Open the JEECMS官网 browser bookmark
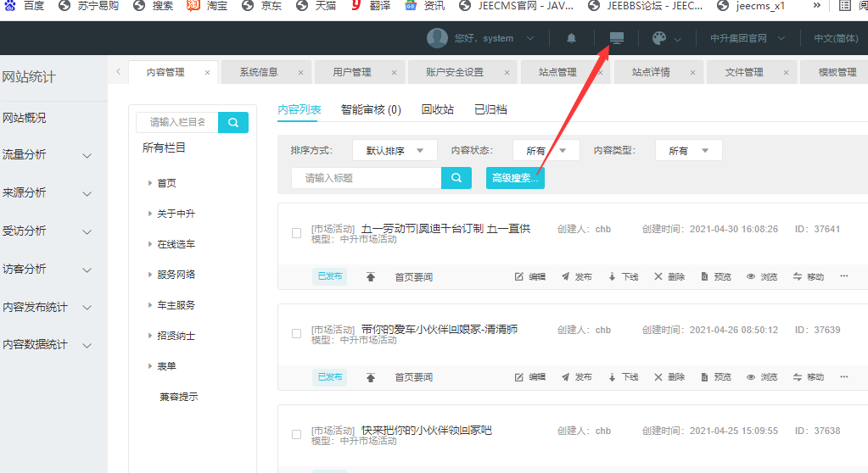Image resolution: width=868 pixels, height=473 pixels. coord(517,6)
